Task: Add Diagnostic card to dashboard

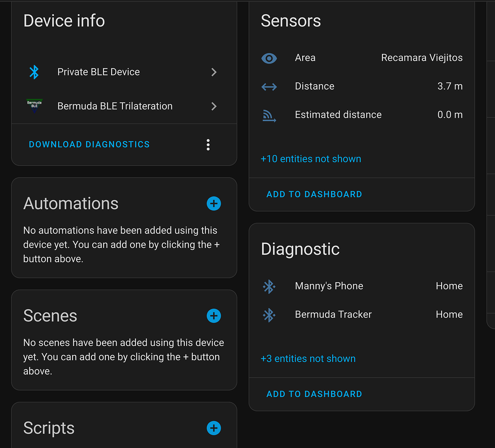Action: point(314,394)
